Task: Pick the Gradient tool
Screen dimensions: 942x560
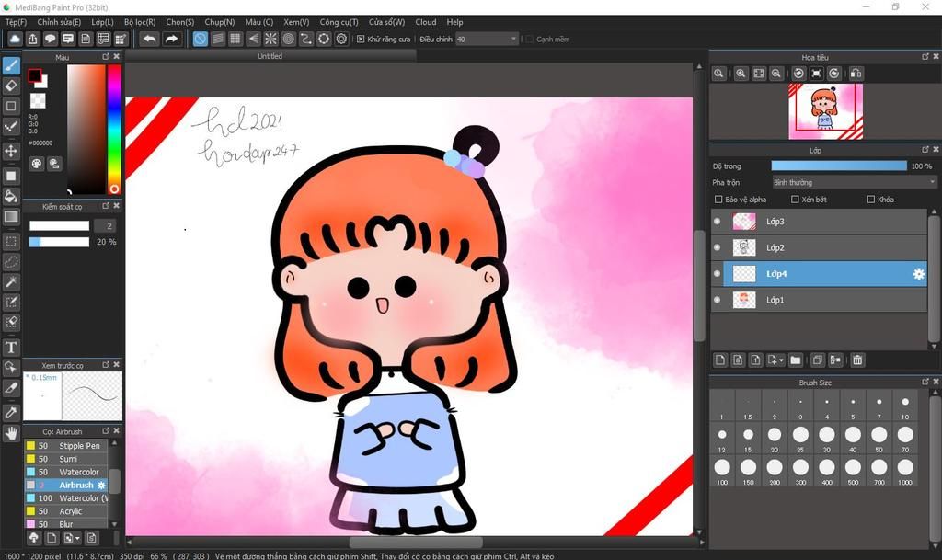Action: [x=11, y=217]
